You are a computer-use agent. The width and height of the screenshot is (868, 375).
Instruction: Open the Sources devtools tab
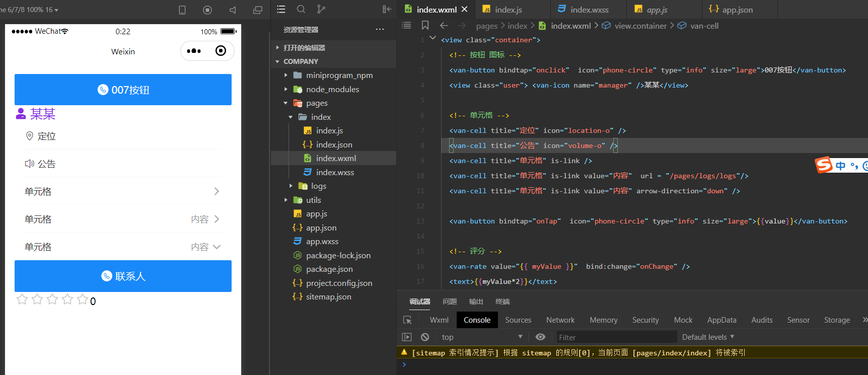518,320
